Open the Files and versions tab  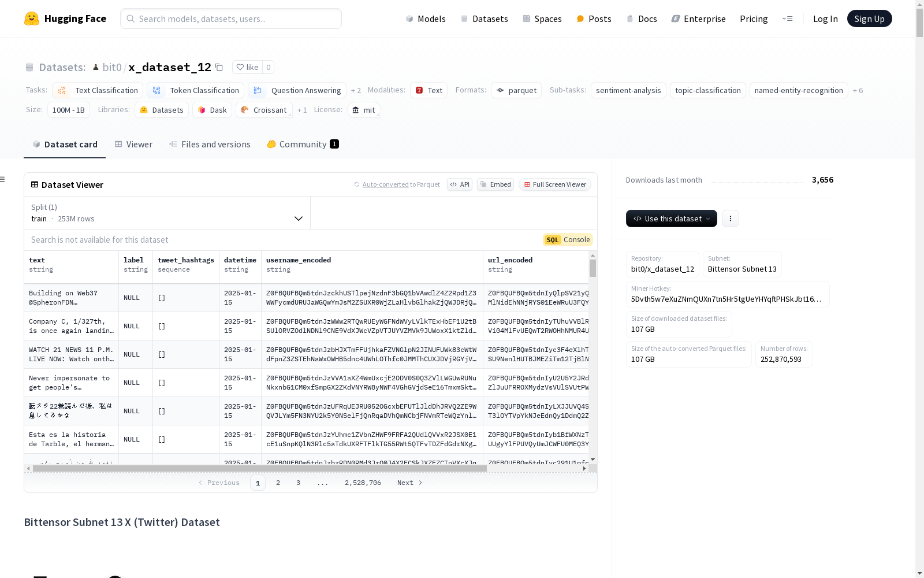pyautogui.click(x=210, y=144)
